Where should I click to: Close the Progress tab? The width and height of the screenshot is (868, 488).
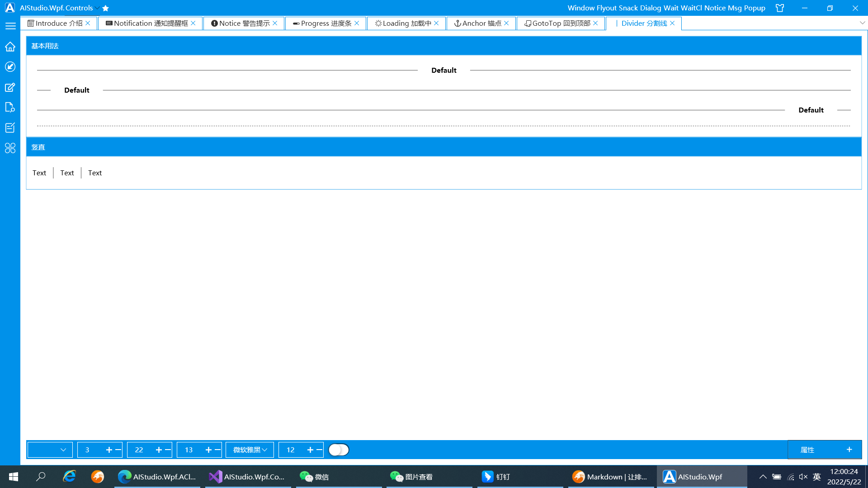[x=357, y=23]
